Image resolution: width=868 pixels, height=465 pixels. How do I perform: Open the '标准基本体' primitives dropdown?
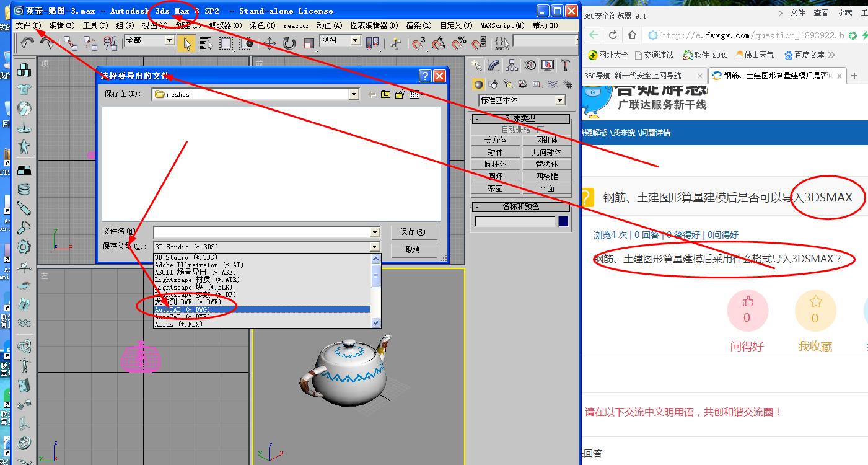point(522,100)
